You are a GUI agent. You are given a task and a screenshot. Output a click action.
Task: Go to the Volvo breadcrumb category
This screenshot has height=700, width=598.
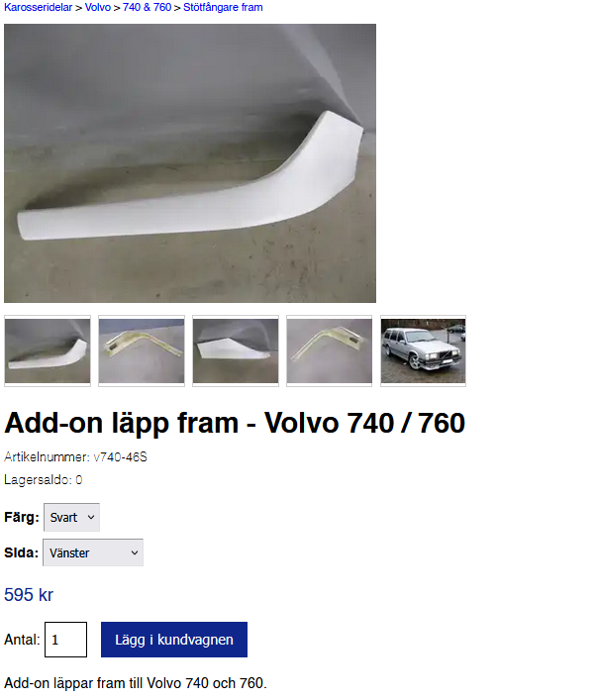pyautogui.click(x=98, y=7)
